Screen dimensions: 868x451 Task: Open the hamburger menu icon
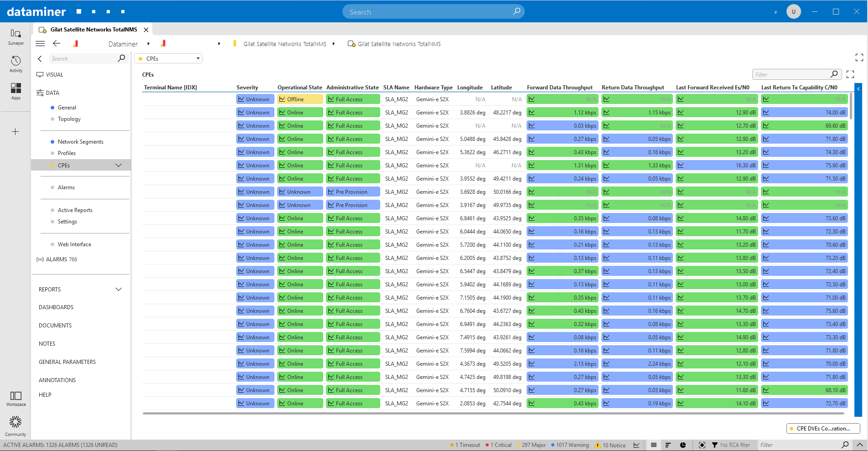pos(40,44)
